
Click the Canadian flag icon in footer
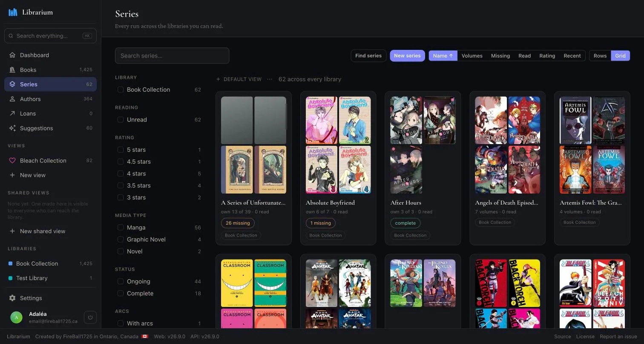pos(146,337)
